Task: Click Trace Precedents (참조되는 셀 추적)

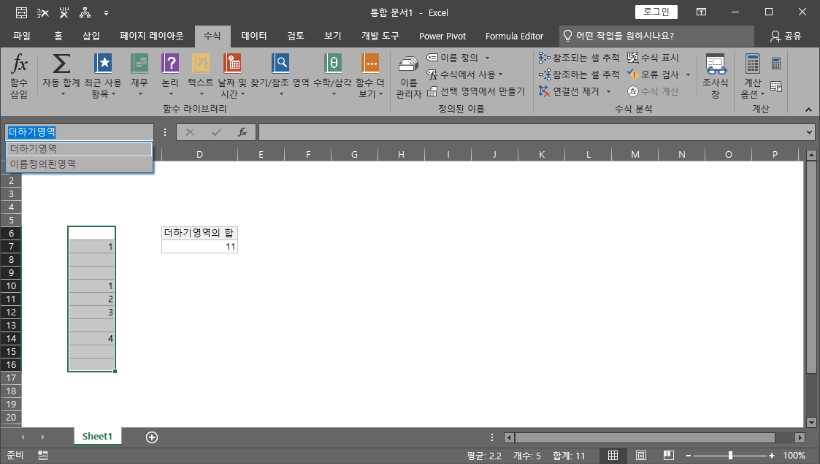Action: point(579,58)
